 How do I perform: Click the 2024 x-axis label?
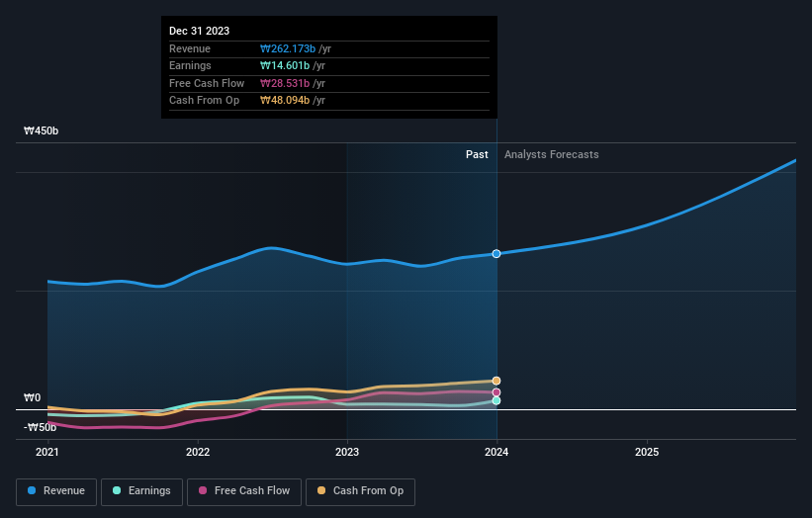pos(496,453)
